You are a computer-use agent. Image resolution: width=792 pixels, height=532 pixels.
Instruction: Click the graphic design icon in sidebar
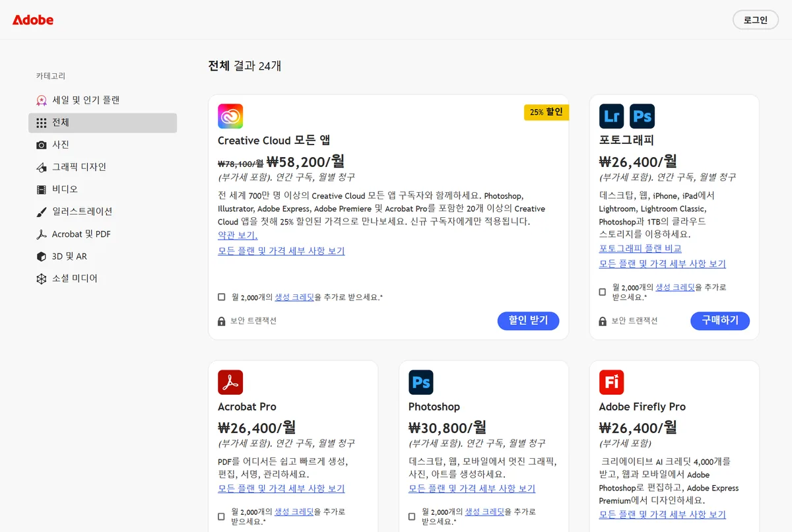[42, 168]
